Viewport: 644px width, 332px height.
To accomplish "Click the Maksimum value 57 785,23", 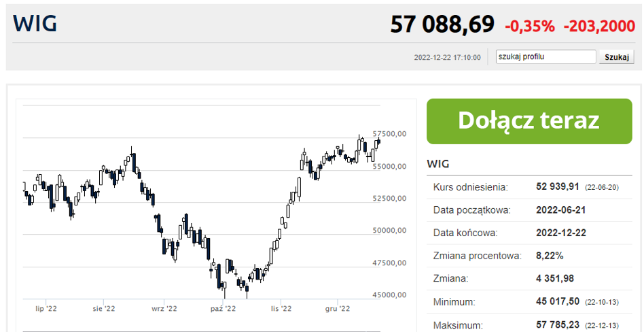I will [x=558, y=325].
